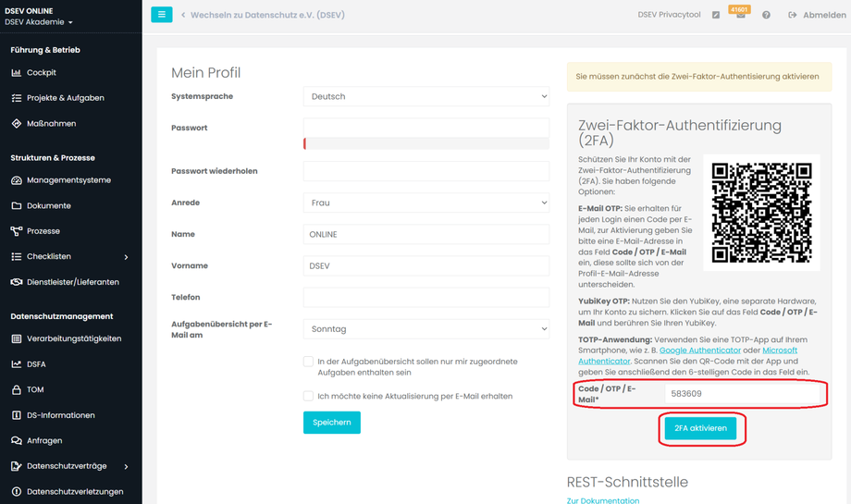This screenshot has height=504, width=851.
Task: Click the Prozesse flow icon
Action: pos(17,231)
